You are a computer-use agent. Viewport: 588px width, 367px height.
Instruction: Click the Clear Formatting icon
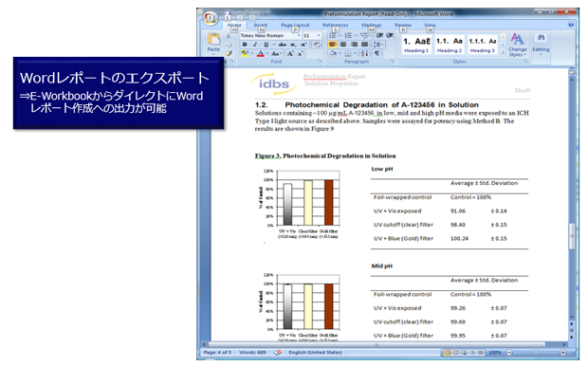[x=317, y=45]
